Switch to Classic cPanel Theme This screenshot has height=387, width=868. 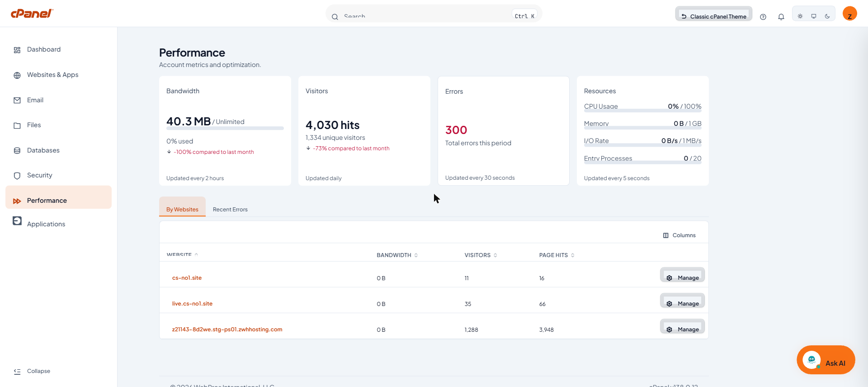pyautogui.click(x=714, y=14)
